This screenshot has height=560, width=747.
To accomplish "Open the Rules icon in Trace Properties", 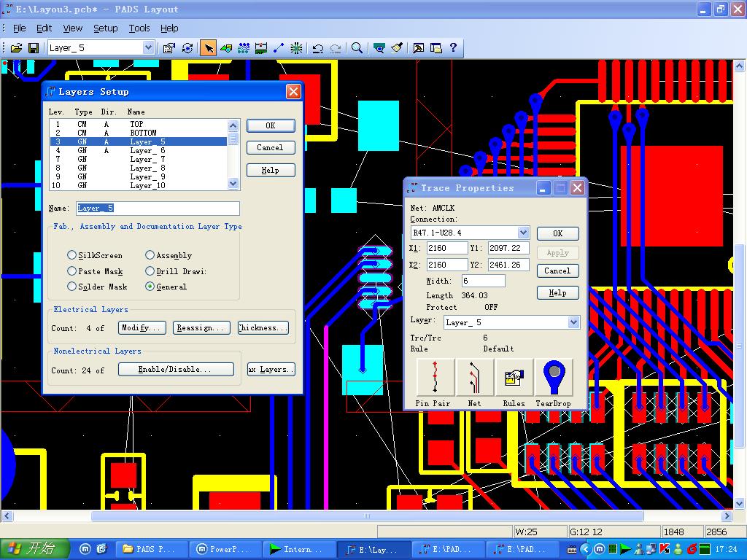I will (514, 377).
